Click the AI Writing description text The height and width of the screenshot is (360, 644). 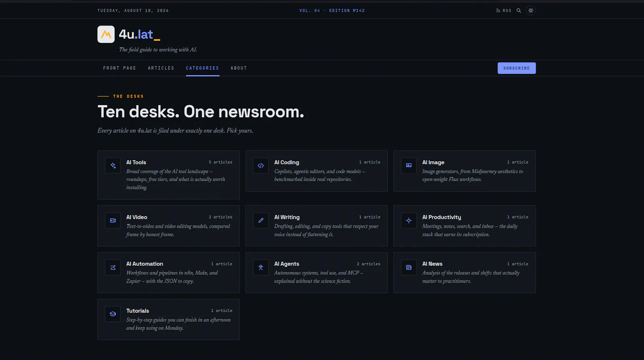(x=326, y=230)
